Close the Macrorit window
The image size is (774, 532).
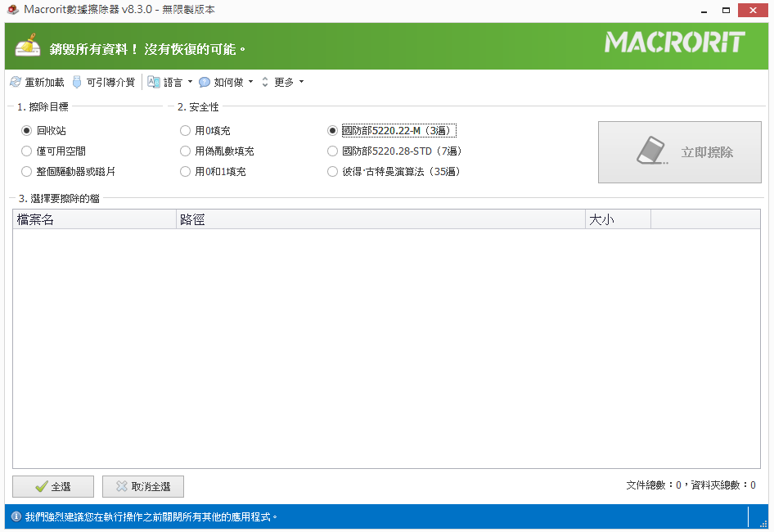tap(753, 10)
